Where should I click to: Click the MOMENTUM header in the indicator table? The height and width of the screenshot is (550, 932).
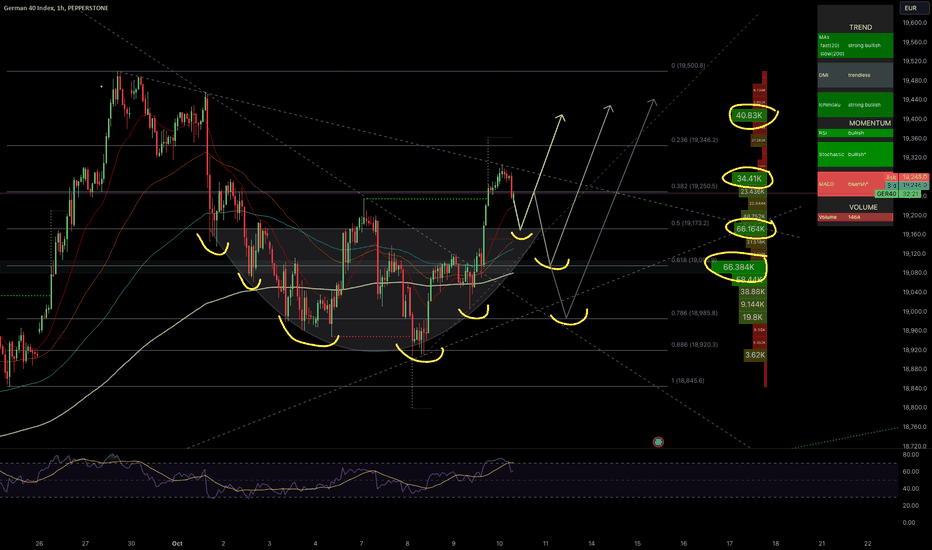(x=870, y=123)
